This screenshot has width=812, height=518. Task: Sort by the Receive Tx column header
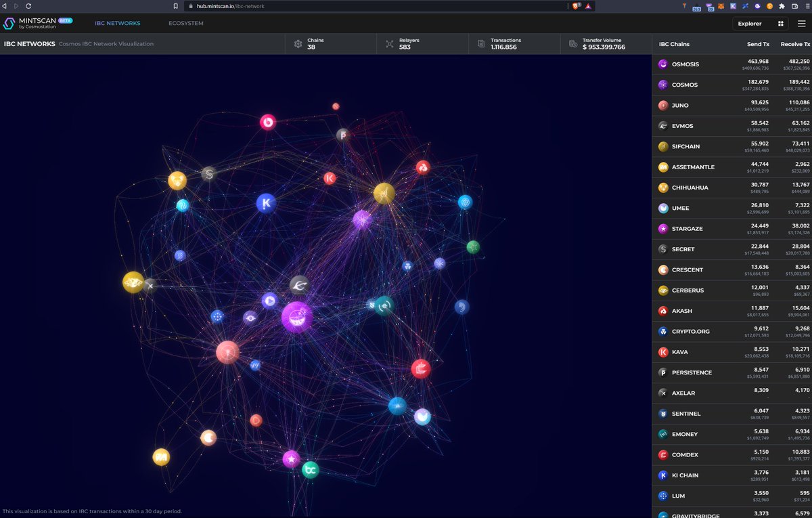tap(795, 44)
